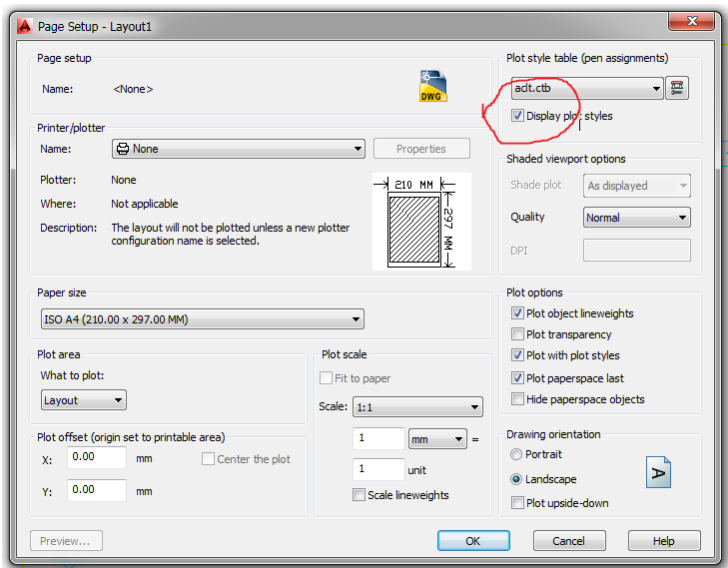728x568 pixels.
Task: Click the scale unit value input field
Action: [378, 469]
